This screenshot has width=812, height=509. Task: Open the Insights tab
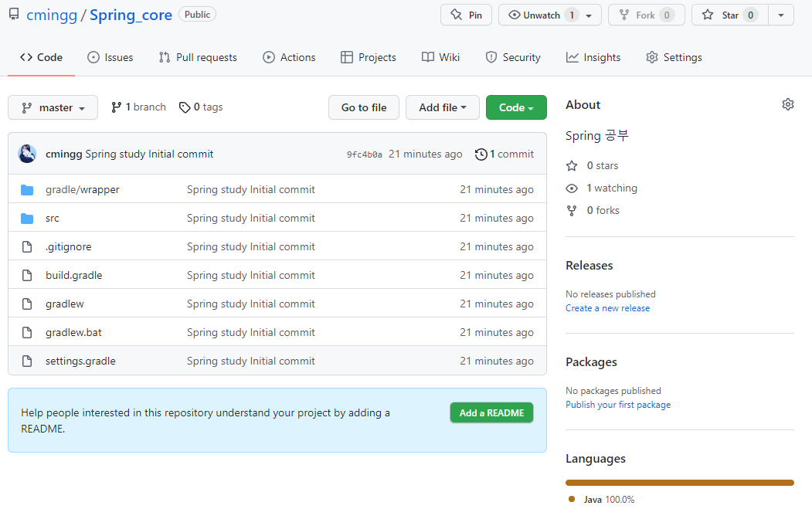[593, 57]
